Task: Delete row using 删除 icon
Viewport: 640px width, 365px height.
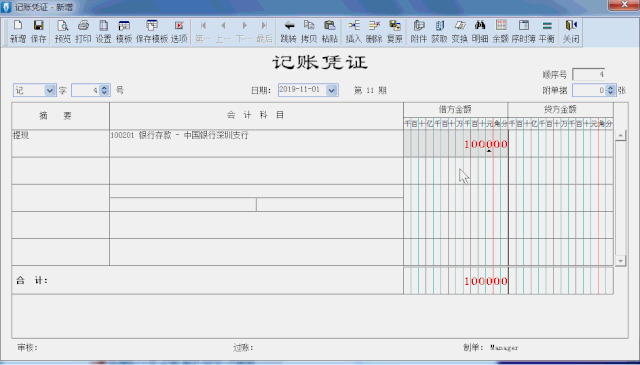Action: 374,32
